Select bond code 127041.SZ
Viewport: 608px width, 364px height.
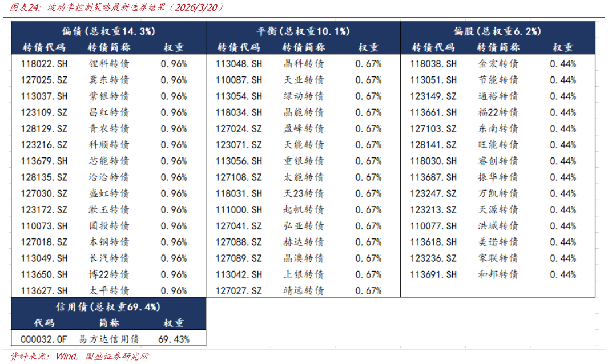click(x=239, y=226)
